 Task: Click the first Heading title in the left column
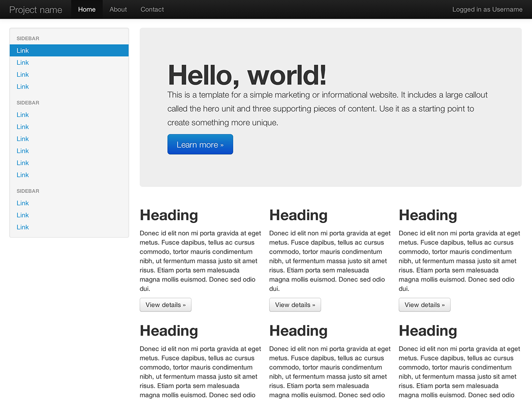pyautogui.click(x=168, y=215)
